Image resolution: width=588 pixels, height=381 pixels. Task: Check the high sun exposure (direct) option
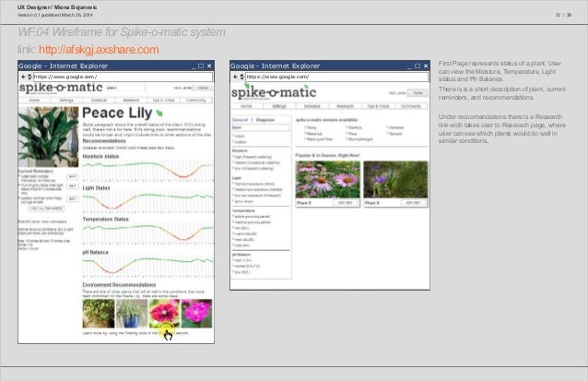[233, 184]
